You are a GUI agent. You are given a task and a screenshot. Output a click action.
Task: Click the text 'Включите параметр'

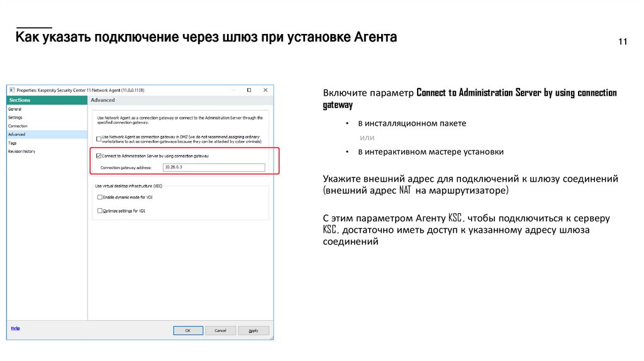(369, 93)
